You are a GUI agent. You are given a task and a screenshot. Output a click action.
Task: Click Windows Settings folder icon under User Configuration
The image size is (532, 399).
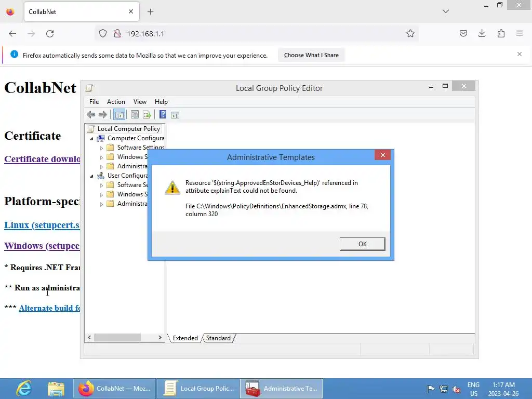click(110, 194)
